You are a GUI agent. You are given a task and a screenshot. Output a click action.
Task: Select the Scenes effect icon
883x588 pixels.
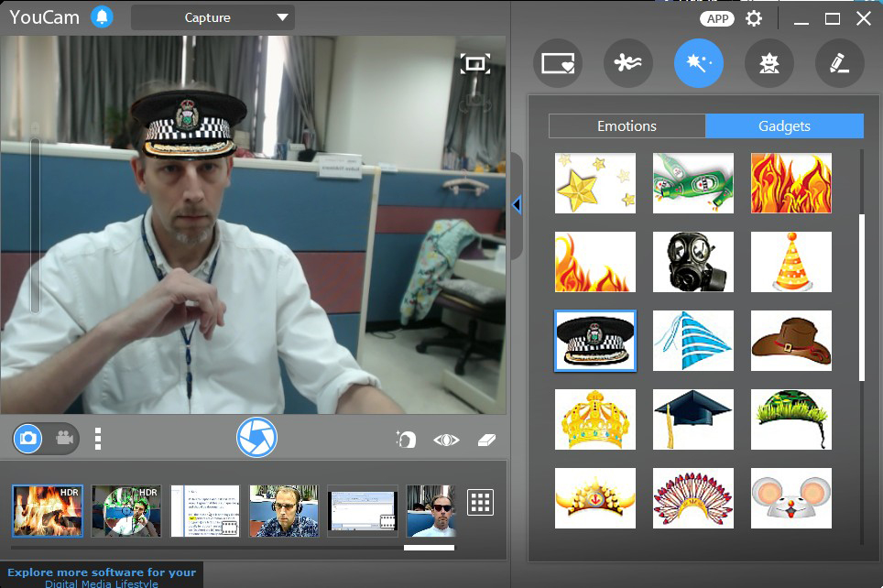627,62
